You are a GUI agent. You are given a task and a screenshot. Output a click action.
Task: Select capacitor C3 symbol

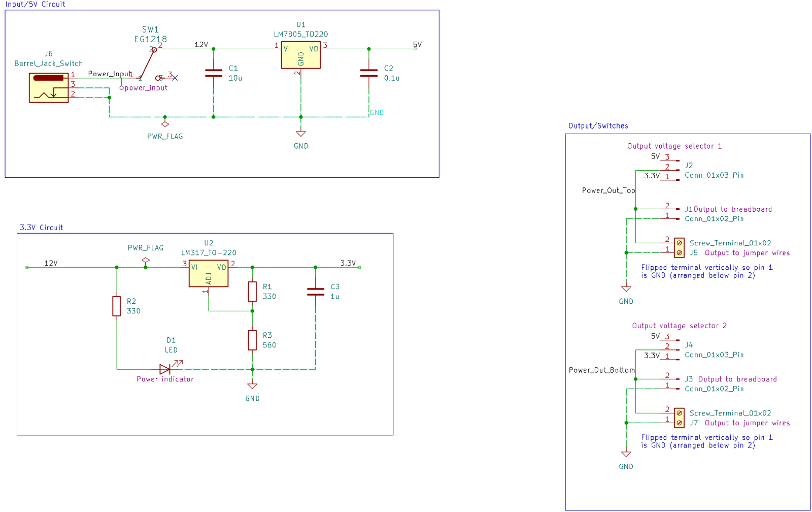(x=316, y=292)
